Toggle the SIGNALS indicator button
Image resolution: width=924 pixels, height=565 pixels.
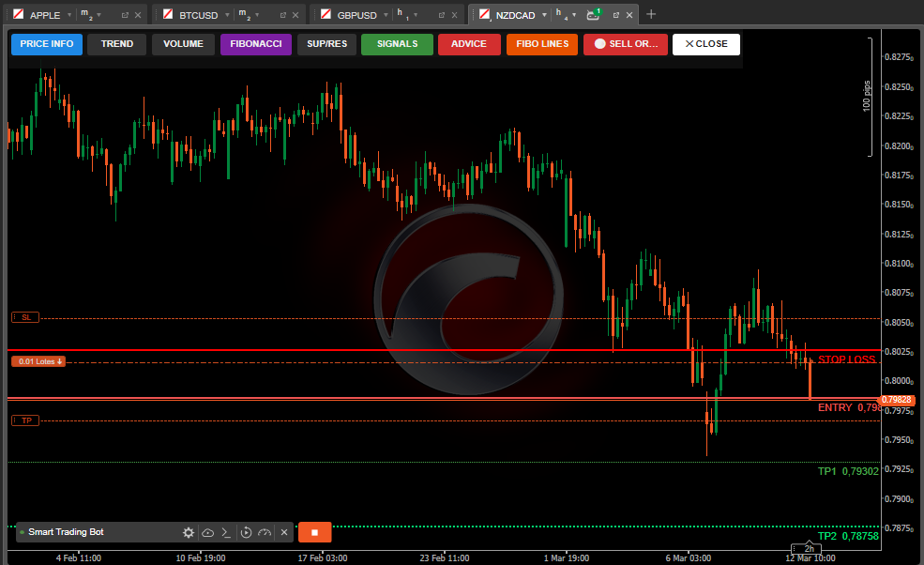point(397,44)
